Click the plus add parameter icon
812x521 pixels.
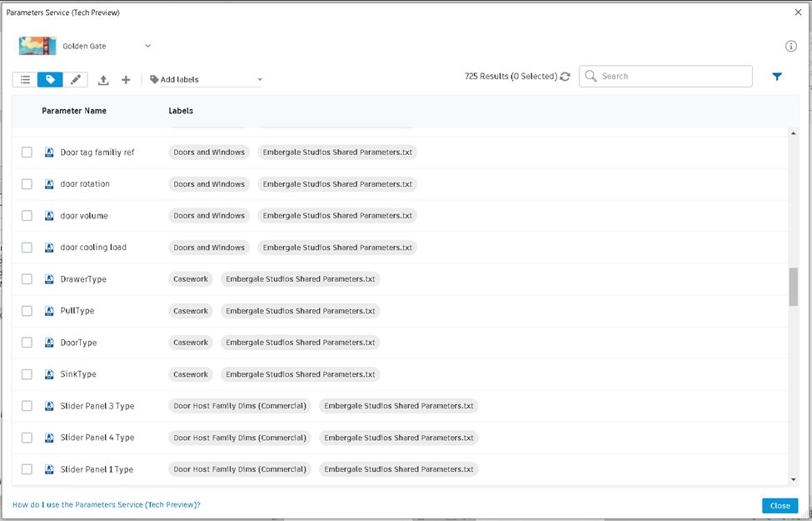click(126, 80)
